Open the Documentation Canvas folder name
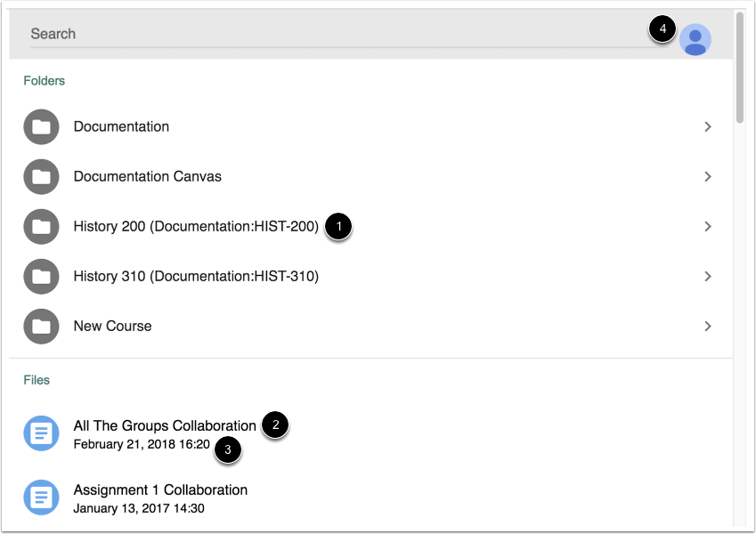The width and height of the screenshot is (756, 534). [x=147, y=177]
